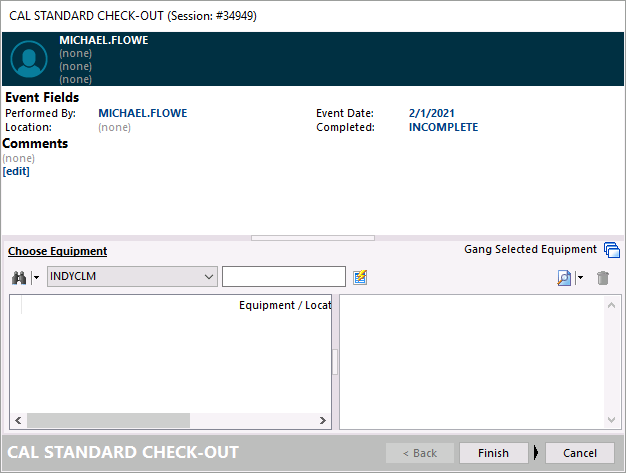The height and width of the screenshot is (474, 626).
Task: Click the Cancel button
Action: [x=579, y=453]
